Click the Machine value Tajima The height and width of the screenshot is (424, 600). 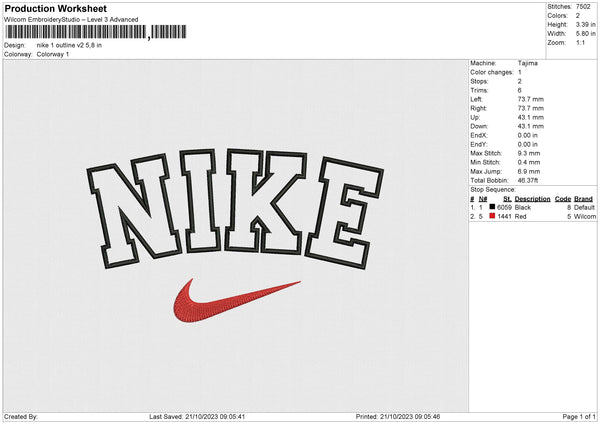click(528, 63)
